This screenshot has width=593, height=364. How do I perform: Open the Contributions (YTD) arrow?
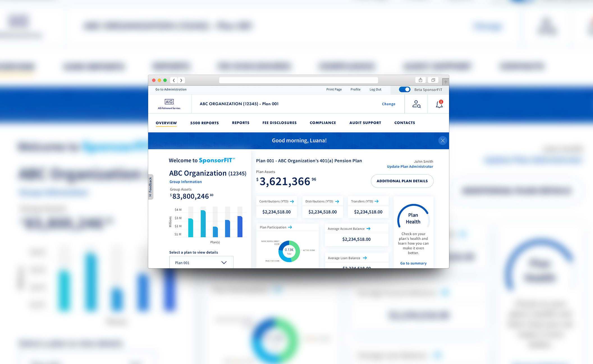[292, 202]
